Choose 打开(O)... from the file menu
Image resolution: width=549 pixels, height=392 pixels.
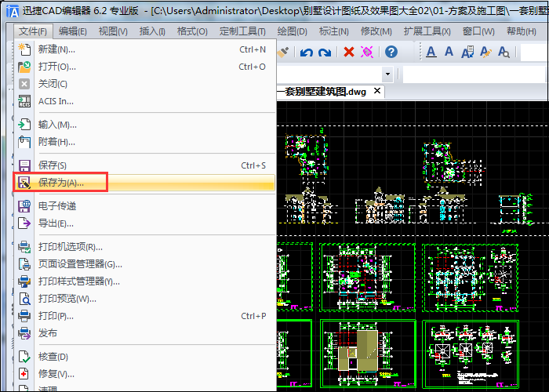tap(144, 67)
